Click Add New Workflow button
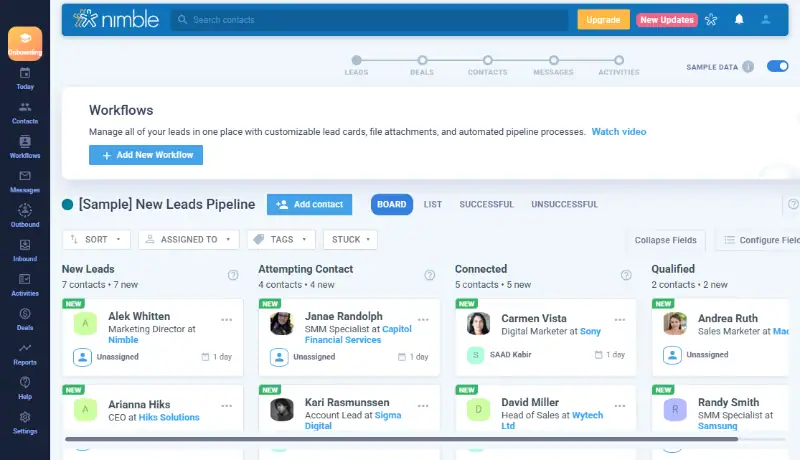Screen dimensions: 800x460 pyautogui.click(x=146, y=155)
